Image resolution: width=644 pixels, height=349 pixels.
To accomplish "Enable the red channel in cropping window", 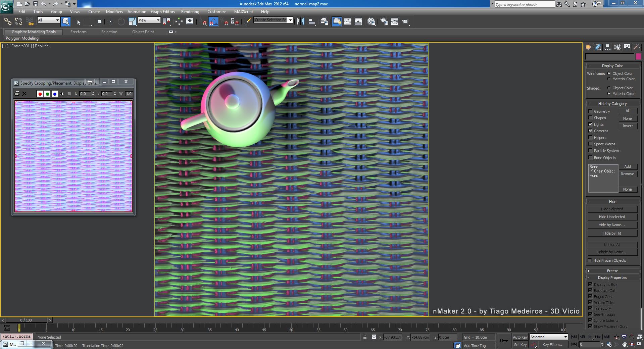I will click(40, 94).
